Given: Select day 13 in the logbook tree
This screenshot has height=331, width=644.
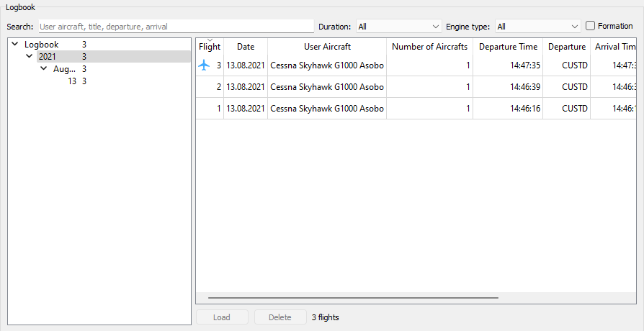Looking at the screenshot, I should [x=72, y=81].
